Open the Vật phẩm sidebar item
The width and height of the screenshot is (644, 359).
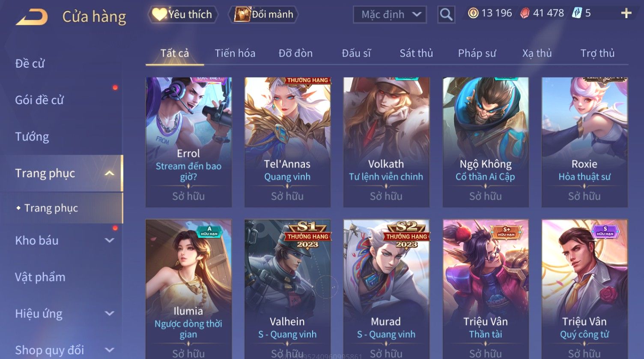tap(40, 277)
